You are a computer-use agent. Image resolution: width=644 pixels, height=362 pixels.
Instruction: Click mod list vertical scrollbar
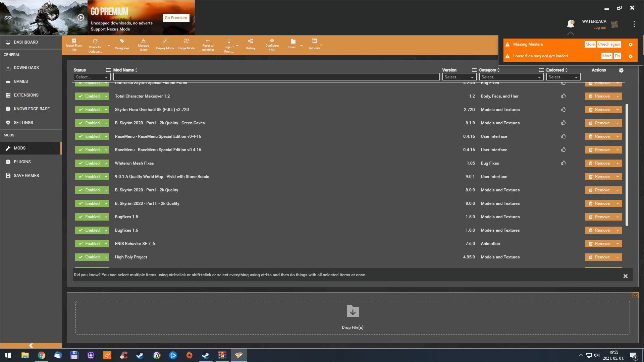[x=627, y=165]
